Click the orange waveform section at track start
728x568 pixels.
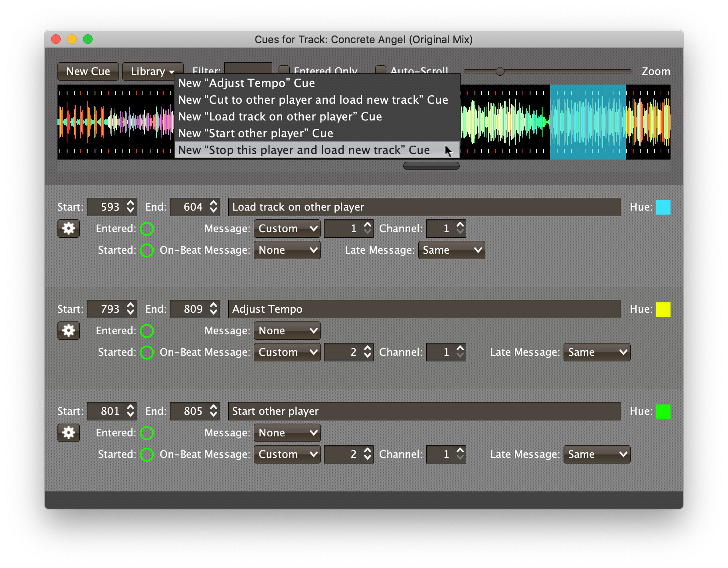(82, 122)
